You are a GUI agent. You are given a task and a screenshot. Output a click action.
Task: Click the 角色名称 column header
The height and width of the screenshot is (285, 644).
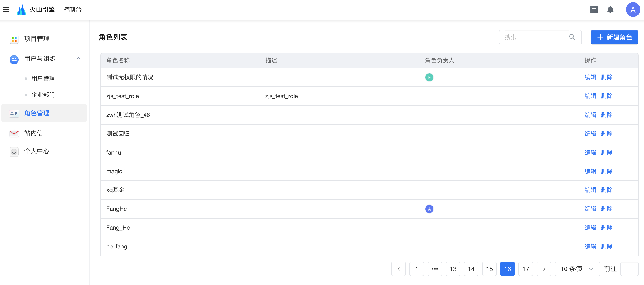pos(118,60)
